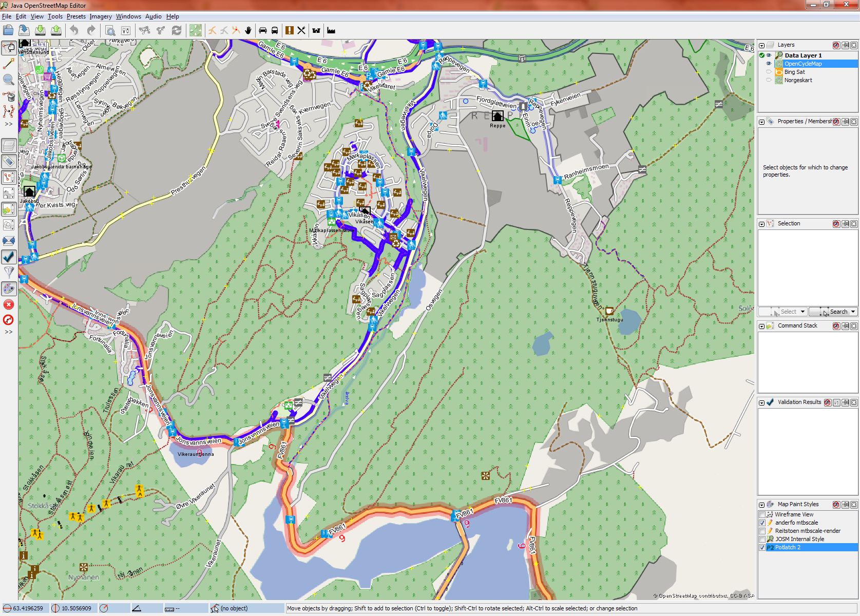Open the Edit menu
The image size is (860, 616).
pos(21,16)
